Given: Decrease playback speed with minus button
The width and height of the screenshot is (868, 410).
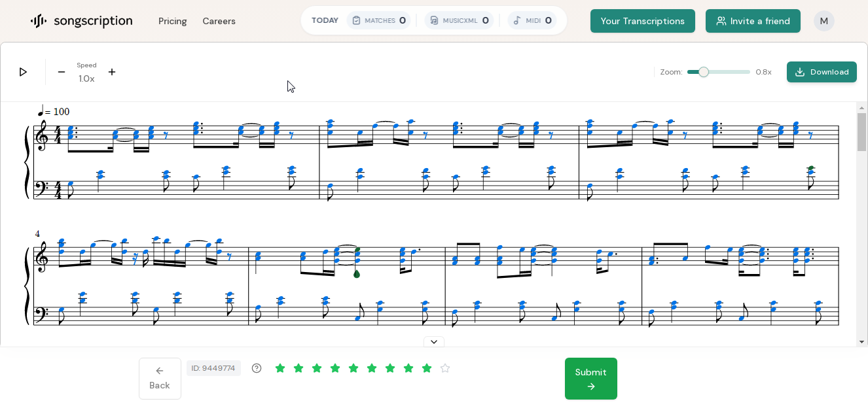Looking at the screenshot, I should tap(62, 72).
